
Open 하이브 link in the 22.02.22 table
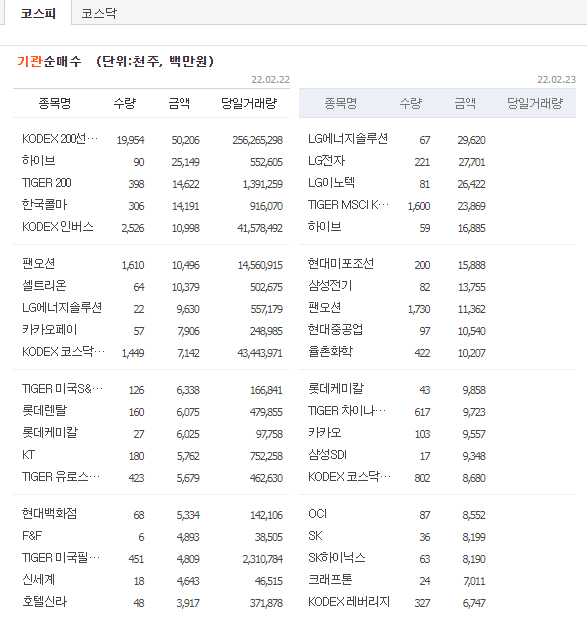(38, 161)
